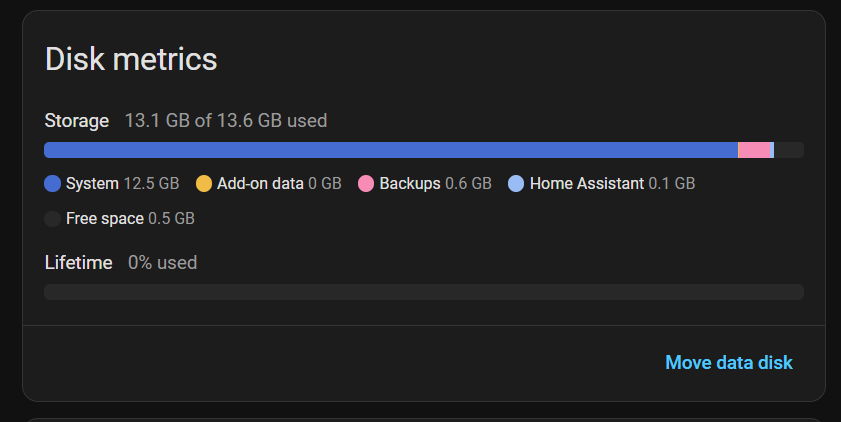
Task: Click the Move data disk button
Action: point(728,362)
